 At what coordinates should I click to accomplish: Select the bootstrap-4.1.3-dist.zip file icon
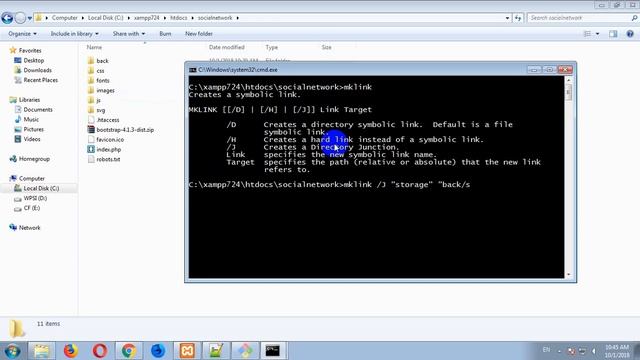click(x=91, y=130)
